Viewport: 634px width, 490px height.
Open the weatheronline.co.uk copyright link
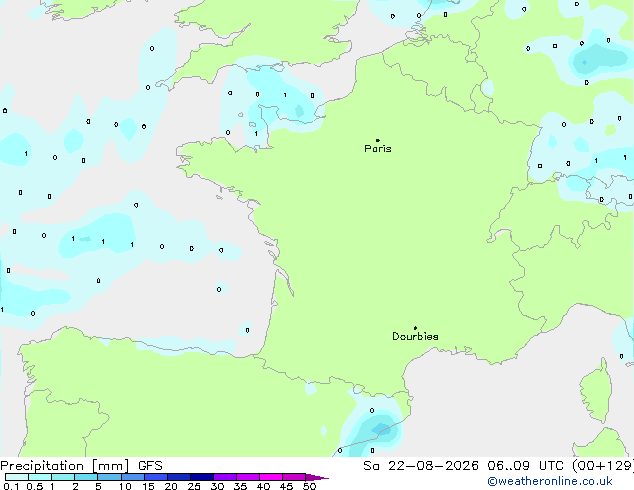pos(550,481)
